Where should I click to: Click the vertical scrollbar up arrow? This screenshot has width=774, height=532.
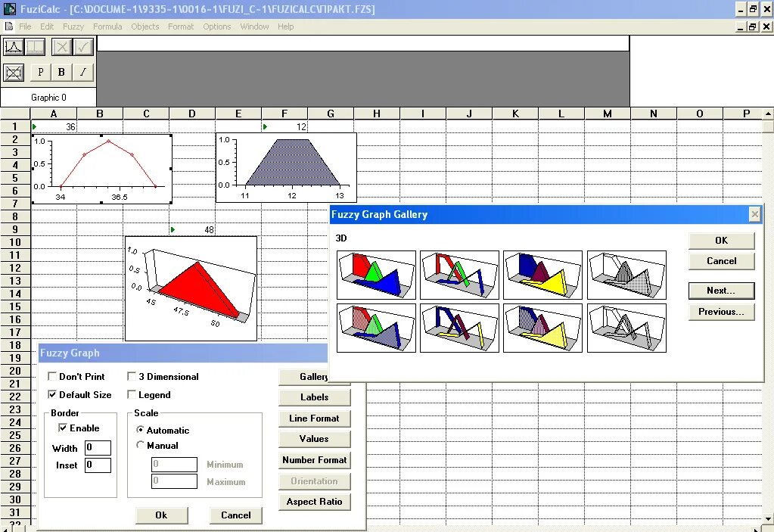[768, 114]
